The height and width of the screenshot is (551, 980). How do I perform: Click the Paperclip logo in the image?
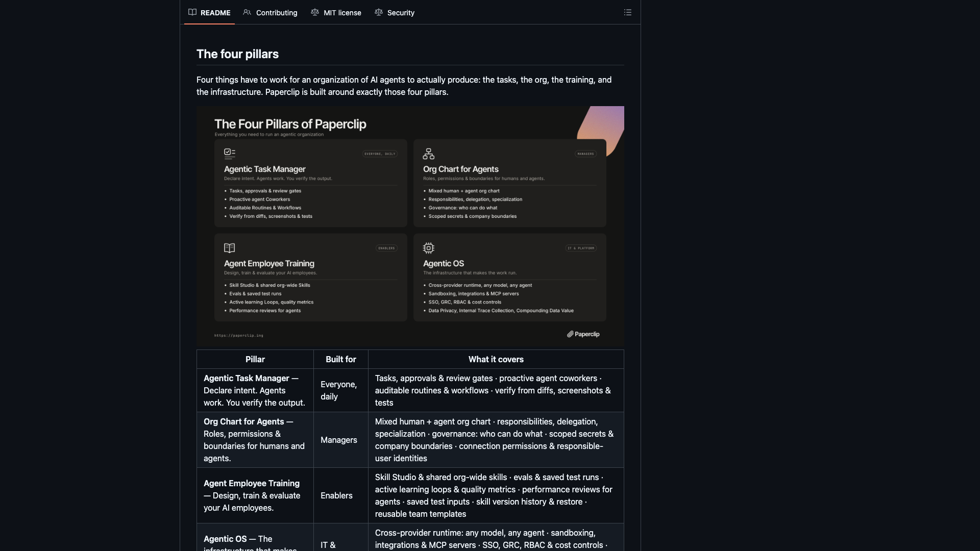point(583,334)
